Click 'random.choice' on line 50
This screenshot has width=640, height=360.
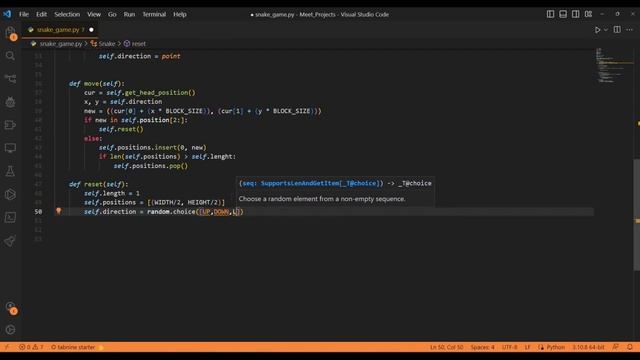[x=171, y=211]
